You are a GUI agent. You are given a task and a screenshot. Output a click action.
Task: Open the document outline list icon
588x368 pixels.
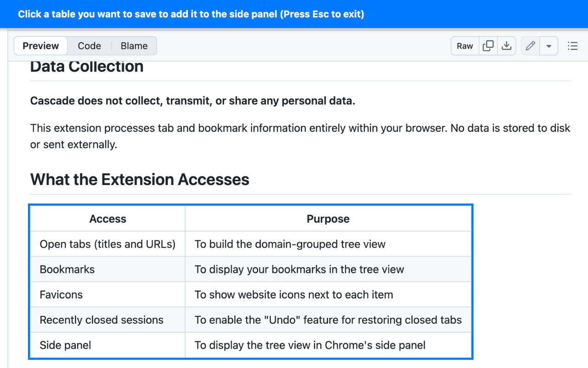(x=572, y=46)
